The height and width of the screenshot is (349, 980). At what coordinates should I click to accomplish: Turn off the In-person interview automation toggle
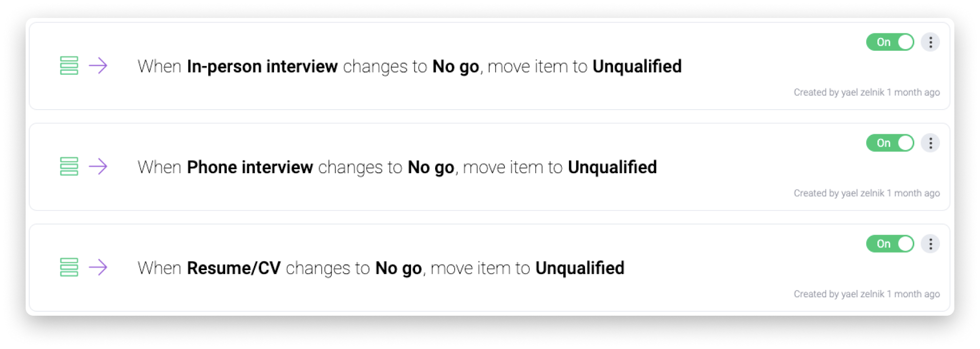(890, 42)
